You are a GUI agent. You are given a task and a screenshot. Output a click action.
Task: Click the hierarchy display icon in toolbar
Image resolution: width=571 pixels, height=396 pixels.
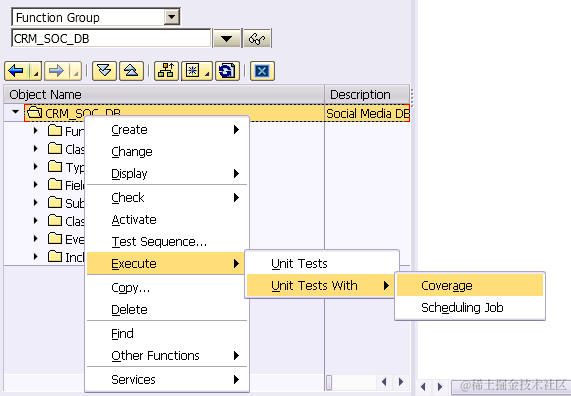pyautogui.click(x=166, y=71)
